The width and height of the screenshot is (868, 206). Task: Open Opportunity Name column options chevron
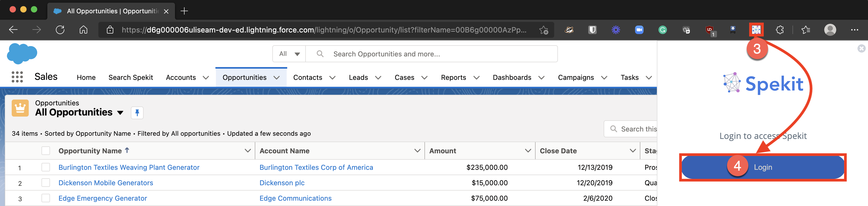[248, 151]
